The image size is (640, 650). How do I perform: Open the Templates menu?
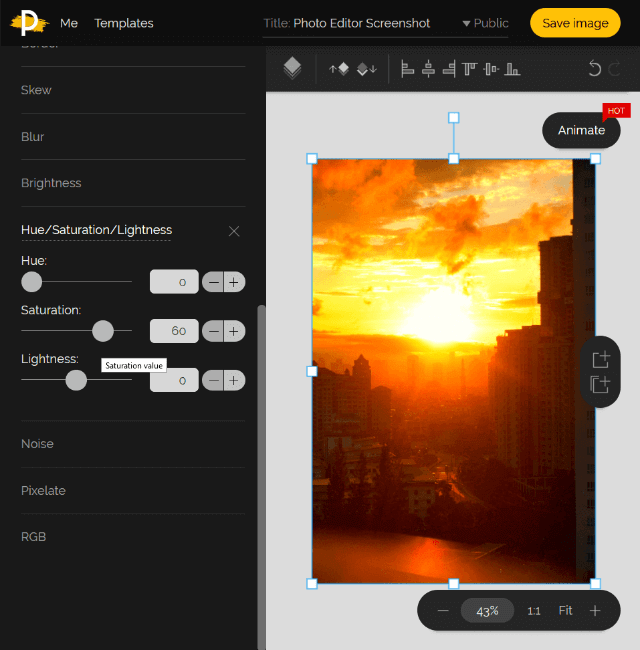[124, 23]
